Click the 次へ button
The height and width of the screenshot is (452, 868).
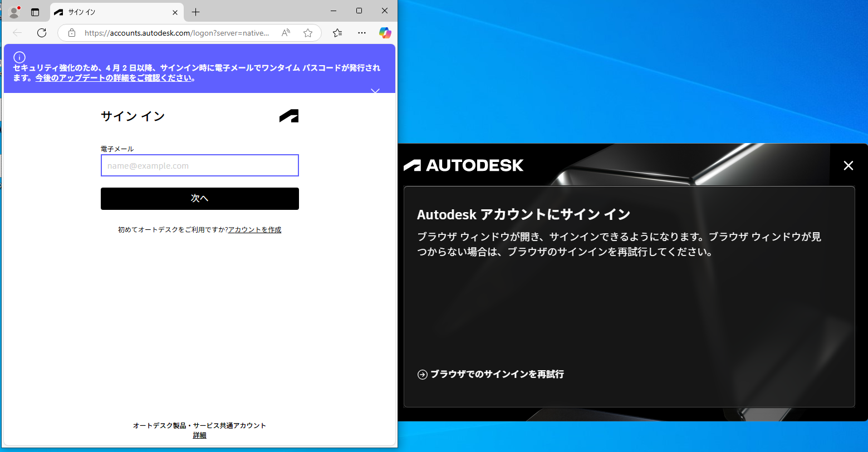tap(200, 199)
